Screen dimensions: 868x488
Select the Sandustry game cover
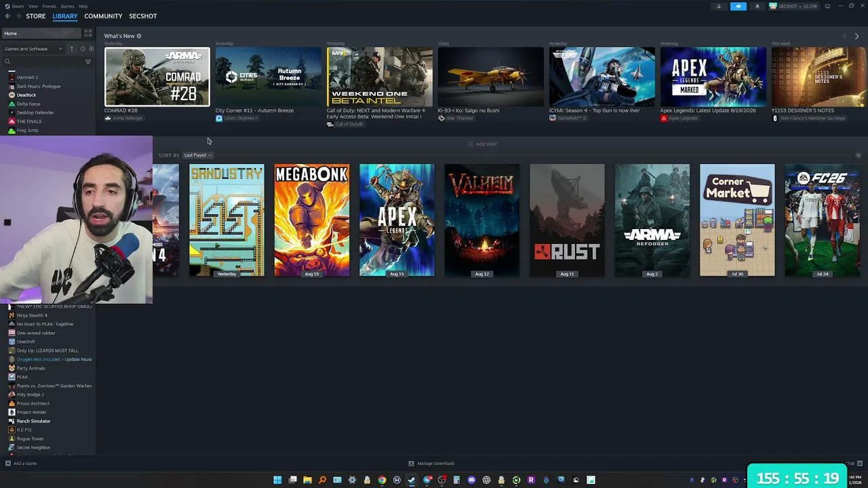(x=226, y=220)
